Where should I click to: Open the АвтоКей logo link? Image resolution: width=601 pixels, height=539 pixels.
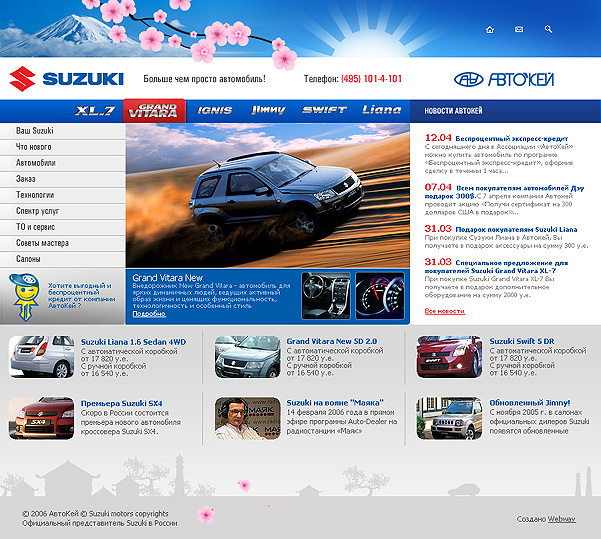point(504,79)
